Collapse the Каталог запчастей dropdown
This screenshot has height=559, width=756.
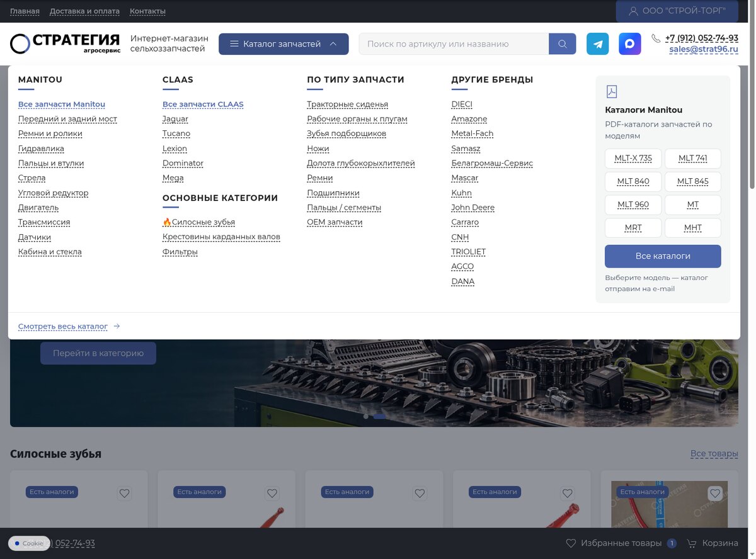[283, 44]
